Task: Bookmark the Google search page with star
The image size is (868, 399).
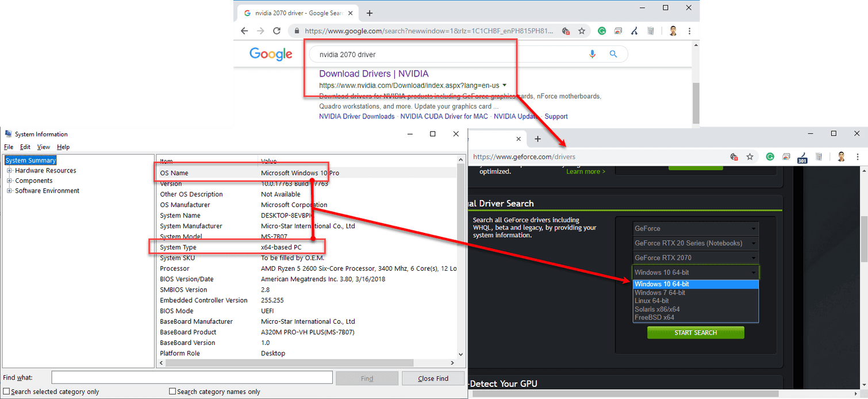Action: pos(582,31)
